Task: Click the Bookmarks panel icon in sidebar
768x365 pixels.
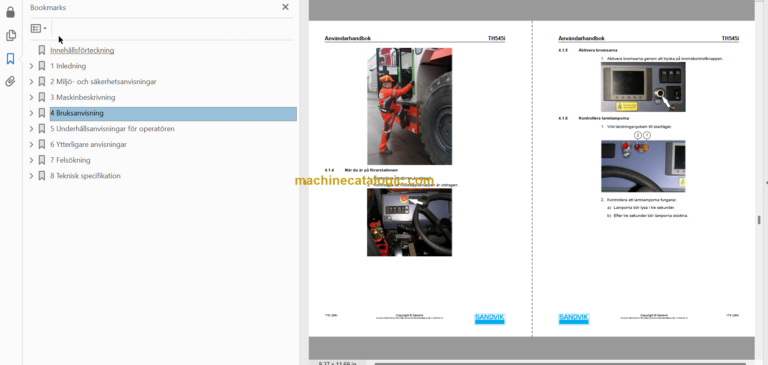Action: point(10,59)
